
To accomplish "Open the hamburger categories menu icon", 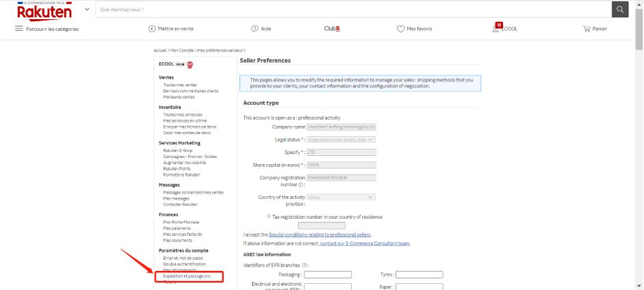I will tap(19, 29).
